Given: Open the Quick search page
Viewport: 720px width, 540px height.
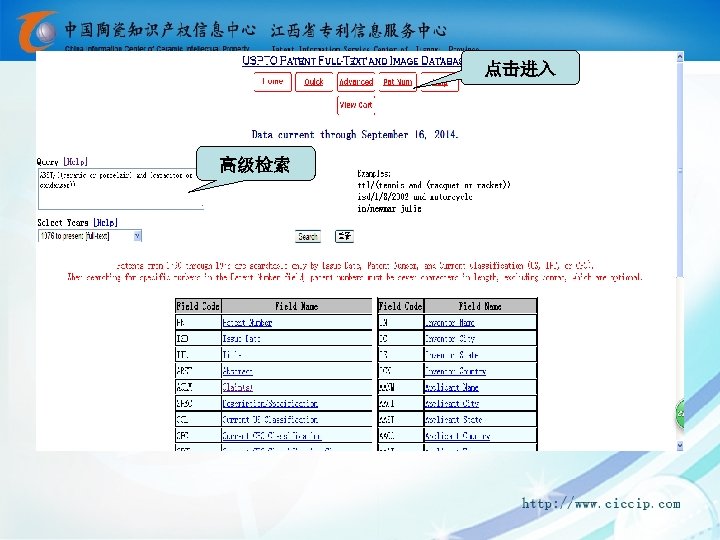Looking at the screenshot, I should click(x=314, y=82).
